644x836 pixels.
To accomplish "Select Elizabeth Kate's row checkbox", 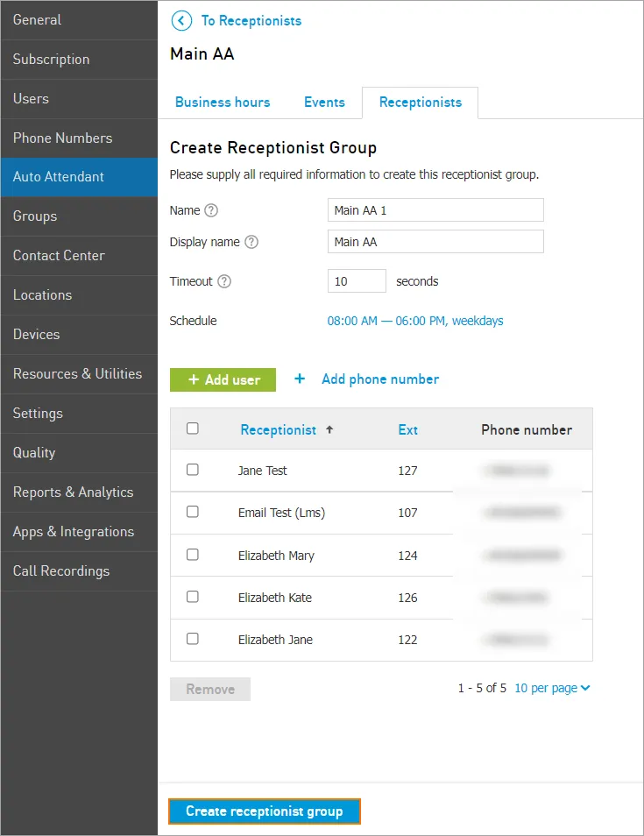I will click(x=193, y=597).
